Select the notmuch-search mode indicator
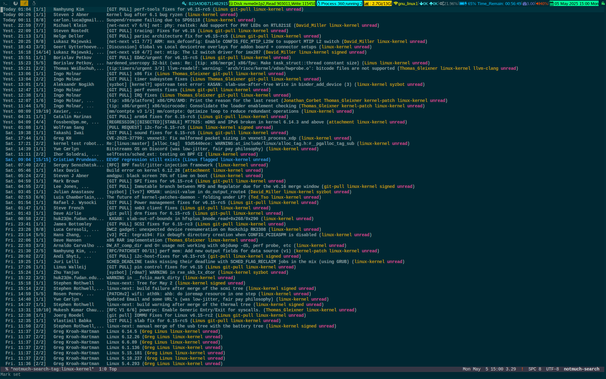This screenshot has width=606, height=379. click(x=581, y=369)
